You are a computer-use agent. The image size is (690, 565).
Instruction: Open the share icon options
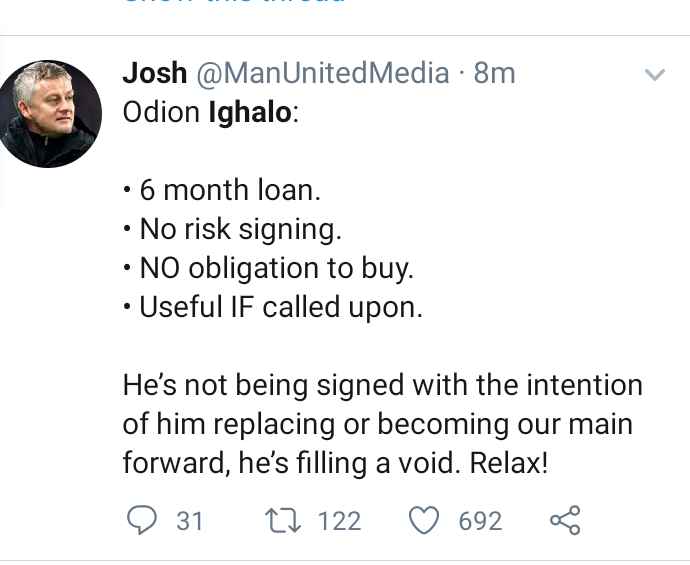coord(565,520)
